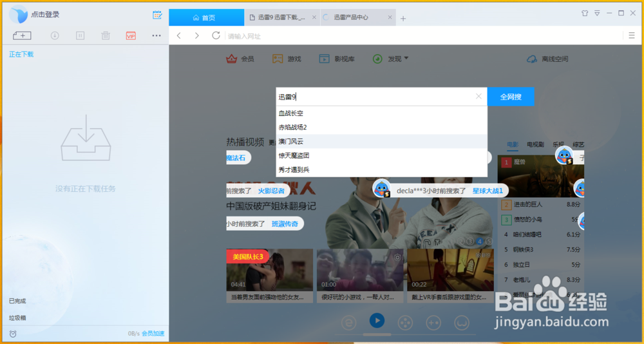Open the hamburger menu beside address bar
The height and width of the screenshot is (344, 644).
point(632,36)
